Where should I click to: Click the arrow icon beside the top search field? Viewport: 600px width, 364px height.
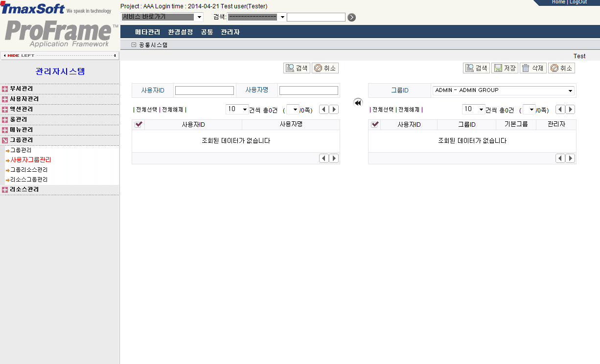click(351, 17)
